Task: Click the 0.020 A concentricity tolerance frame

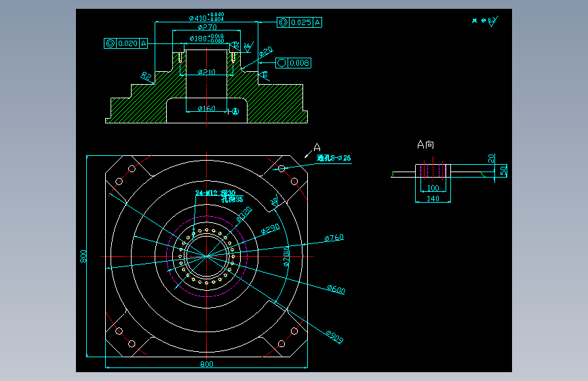Action: (125, 43)
